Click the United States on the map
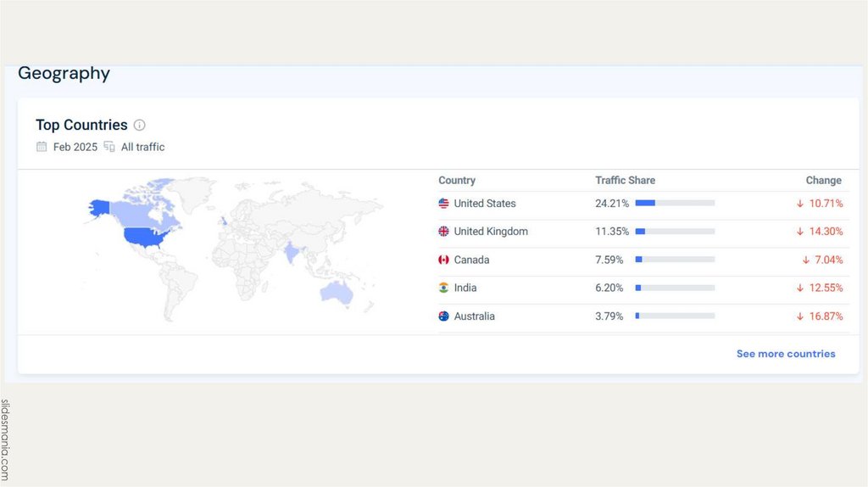868x487 pixels. point(142,236)
